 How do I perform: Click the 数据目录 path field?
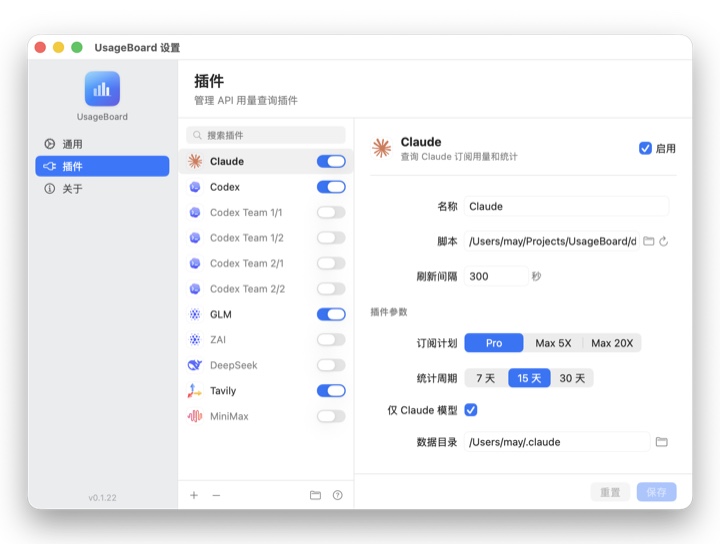[557, 442]
